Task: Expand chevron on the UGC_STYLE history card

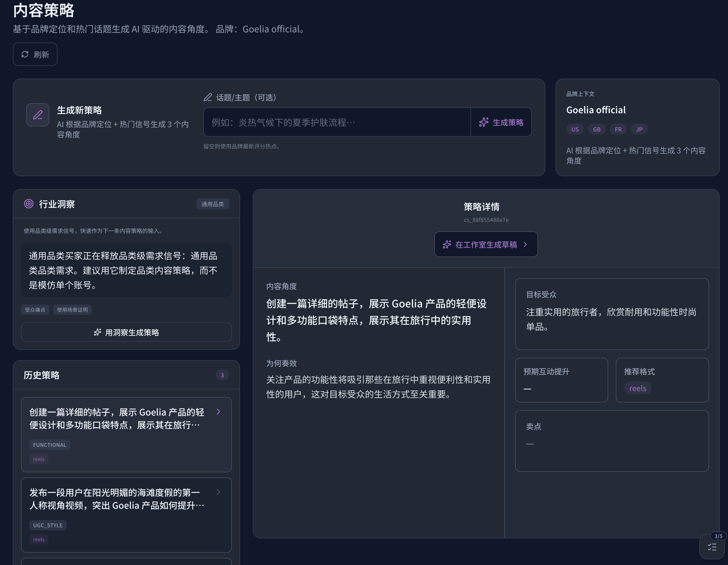Action: (x=218, y=492)
